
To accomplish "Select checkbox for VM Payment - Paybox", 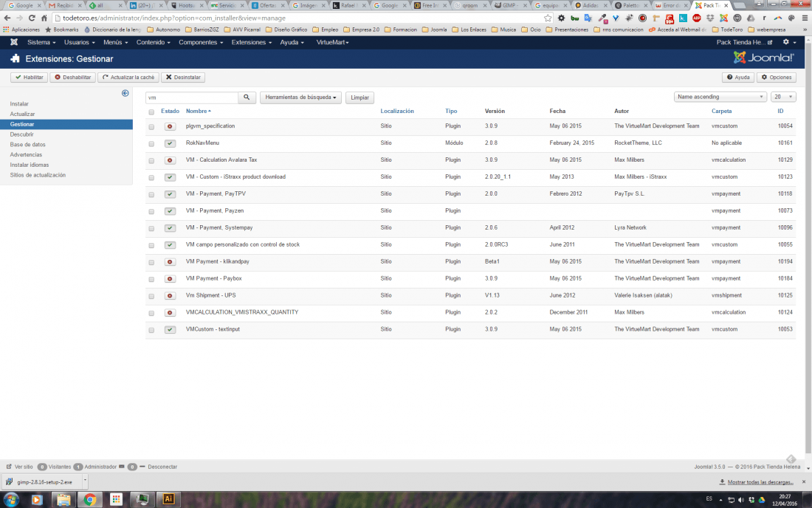I will point(151,279).
